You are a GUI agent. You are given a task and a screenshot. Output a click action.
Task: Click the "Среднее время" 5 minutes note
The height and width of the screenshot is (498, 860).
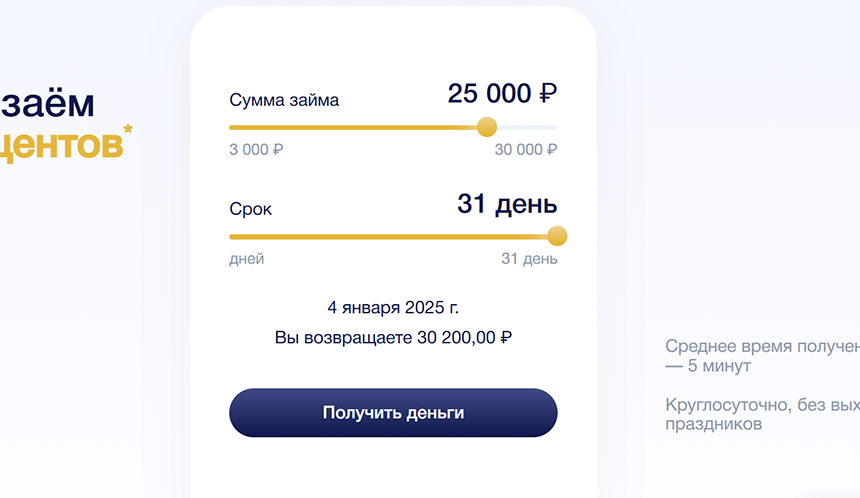(762, 356)
